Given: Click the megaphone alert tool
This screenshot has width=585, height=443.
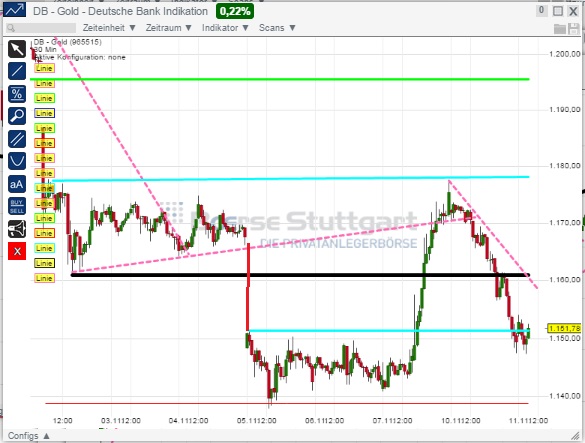Looking at the screenshot, I should coord(17,229).
